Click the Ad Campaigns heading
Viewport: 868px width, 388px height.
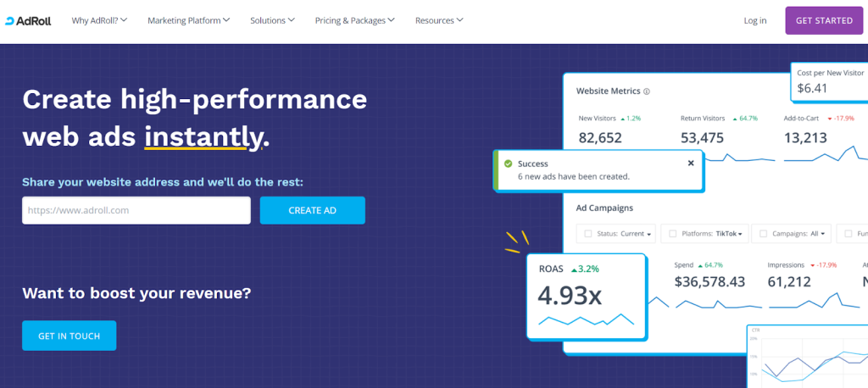pyautogui.click(x=604, y=208)
